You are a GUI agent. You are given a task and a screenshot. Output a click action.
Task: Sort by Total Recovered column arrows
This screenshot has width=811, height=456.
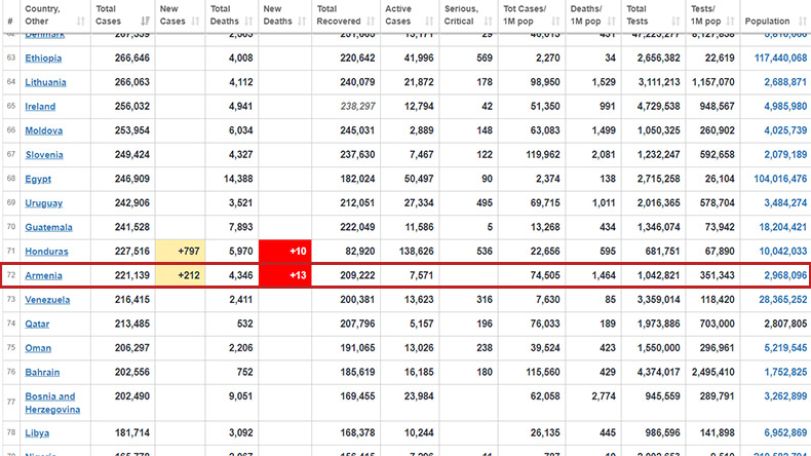point(371,21)
